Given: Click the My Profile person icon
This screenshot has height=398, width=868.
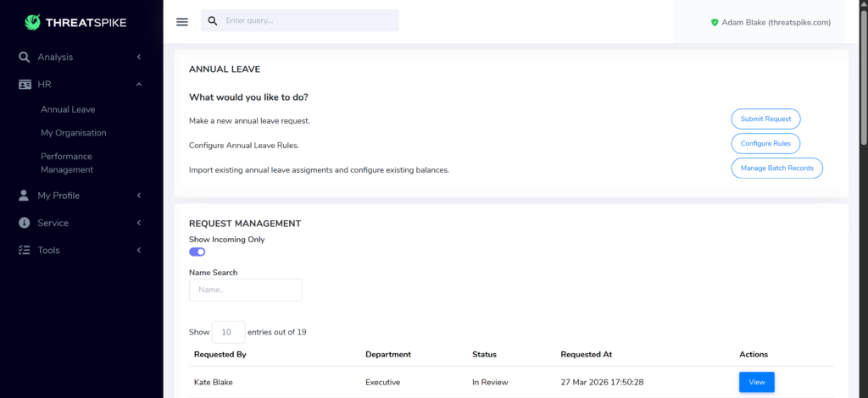Looking at the screenshot, I should click(x=24, y=196).
